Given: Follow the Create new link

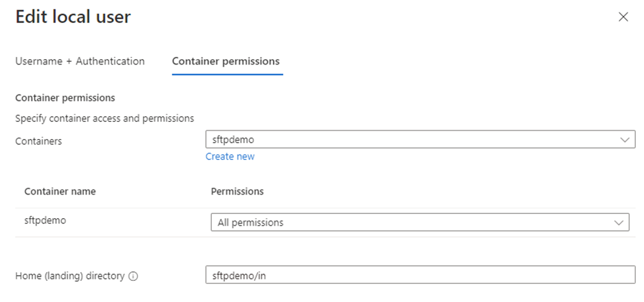Looking at the screenshot, I should point(230,157).
